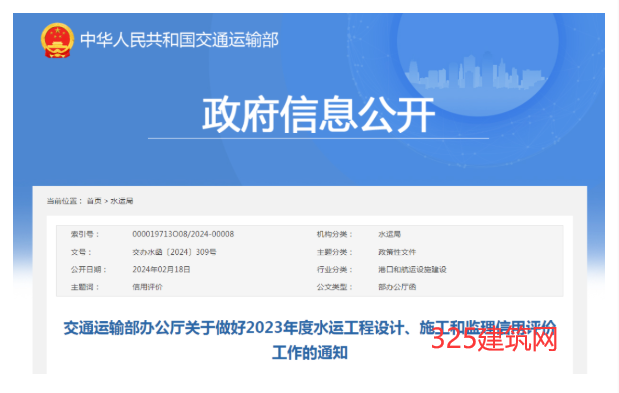619x393 pixels.
Task: Open the 中华人民共和国交通运输部 site title
Action: 179,40
